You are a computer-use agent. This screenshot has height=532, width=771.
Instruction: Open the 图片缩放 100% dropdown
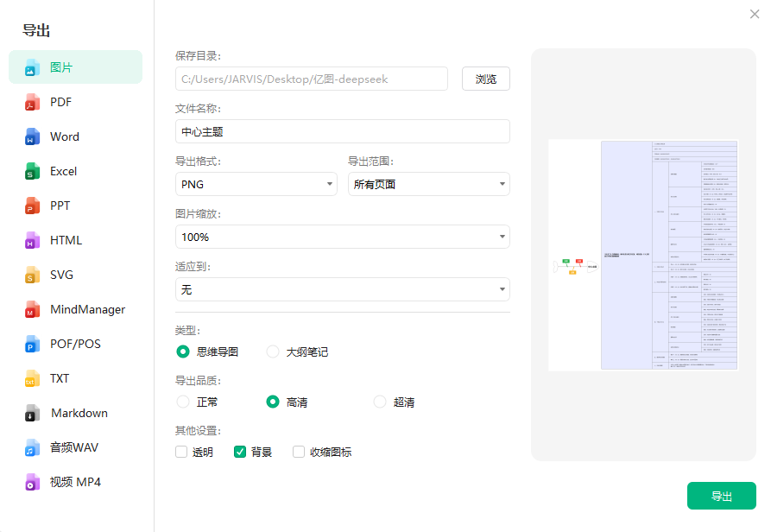click(343, 237)
